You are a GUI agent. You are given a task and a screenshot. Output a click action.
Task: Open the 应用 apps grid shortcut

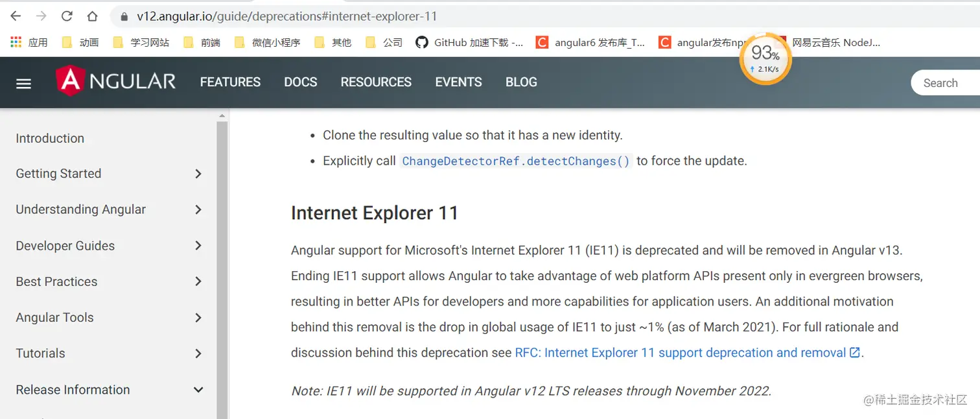pos(29,42)
